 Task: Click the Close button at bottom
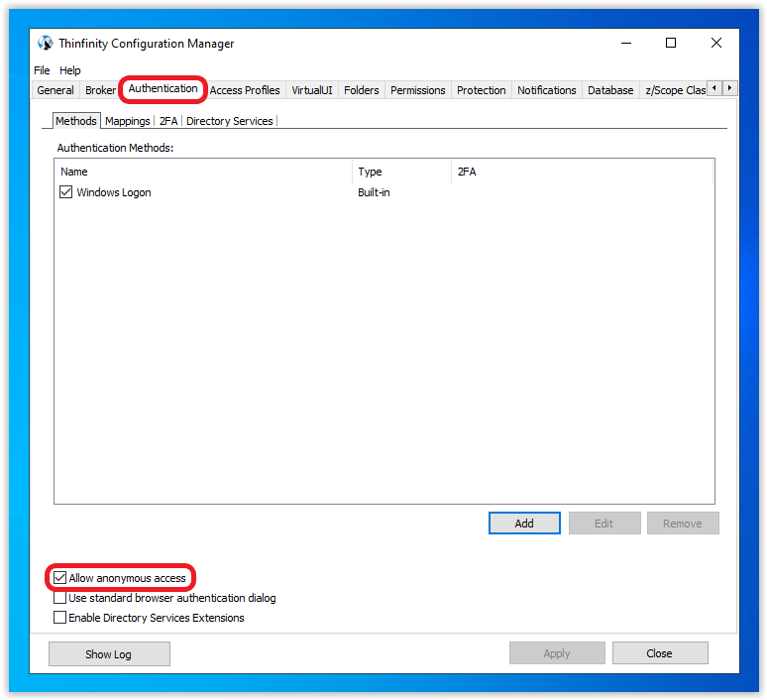tap(660, 653)
